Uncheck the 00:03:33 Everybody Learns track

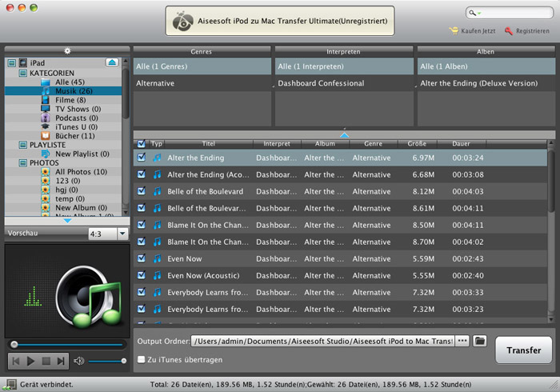[x=142, y=292]
